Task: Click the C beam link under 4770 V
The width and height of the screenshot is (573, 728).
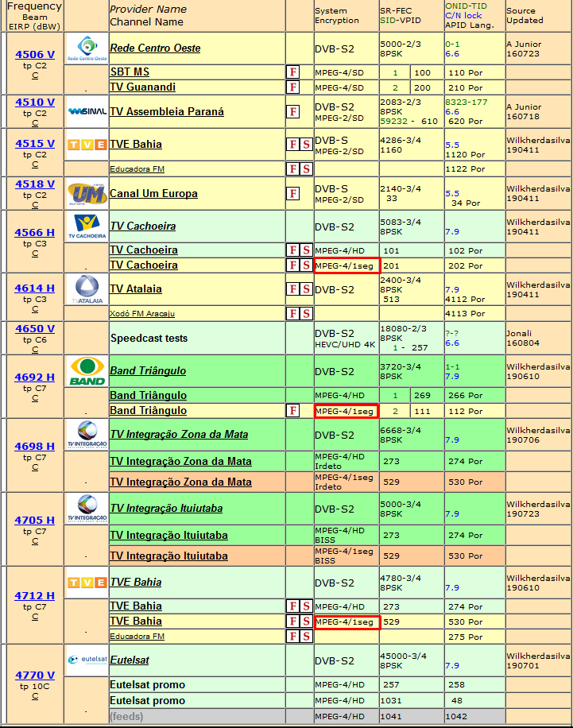Action: pyautogui.click(x=35, y=696)
